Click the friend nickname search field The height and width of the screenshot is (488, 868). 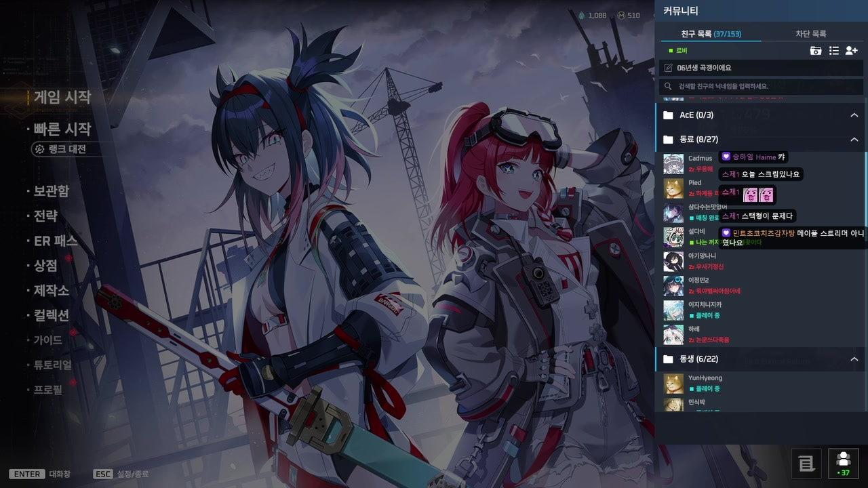click(x=761, y=86)
